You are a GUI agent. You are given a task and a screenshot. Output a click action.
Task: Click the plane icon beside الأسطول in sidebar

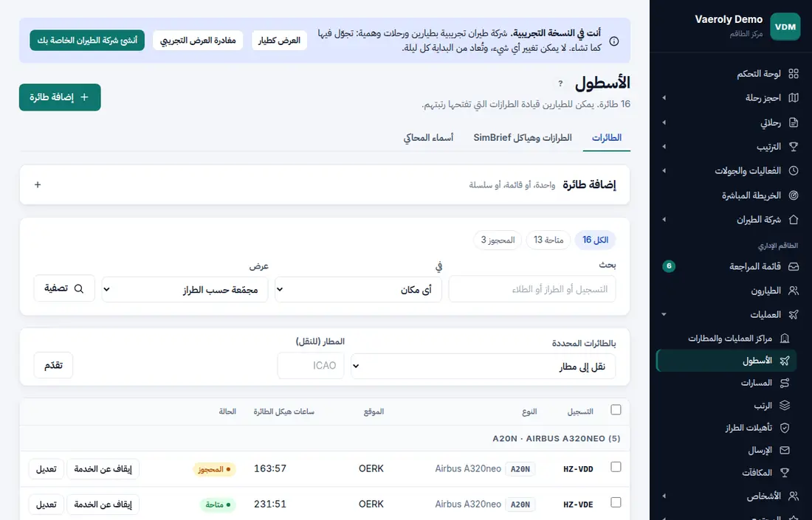[x=785, y=361]
